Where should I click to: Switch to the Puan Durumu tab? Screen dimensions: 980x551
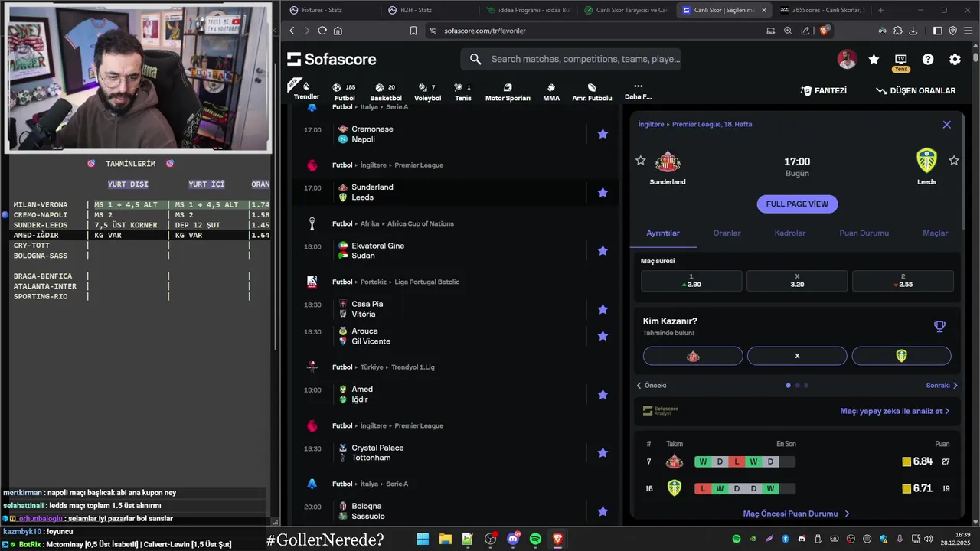coord(864,233)
